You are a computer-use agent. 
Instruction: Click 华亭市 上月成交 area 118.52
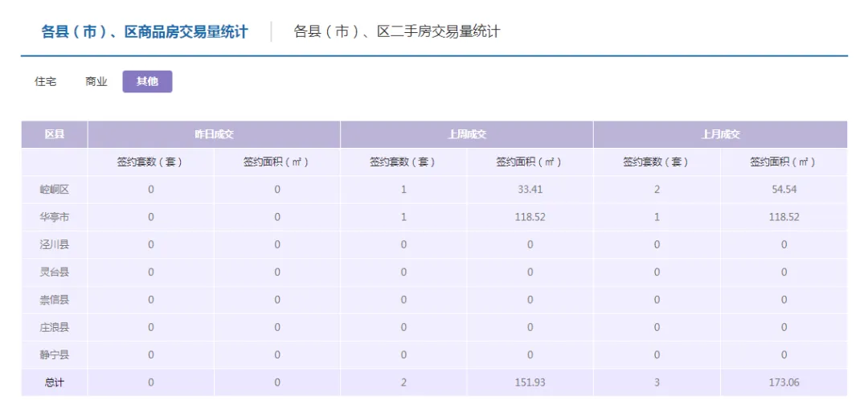[784, 218]
